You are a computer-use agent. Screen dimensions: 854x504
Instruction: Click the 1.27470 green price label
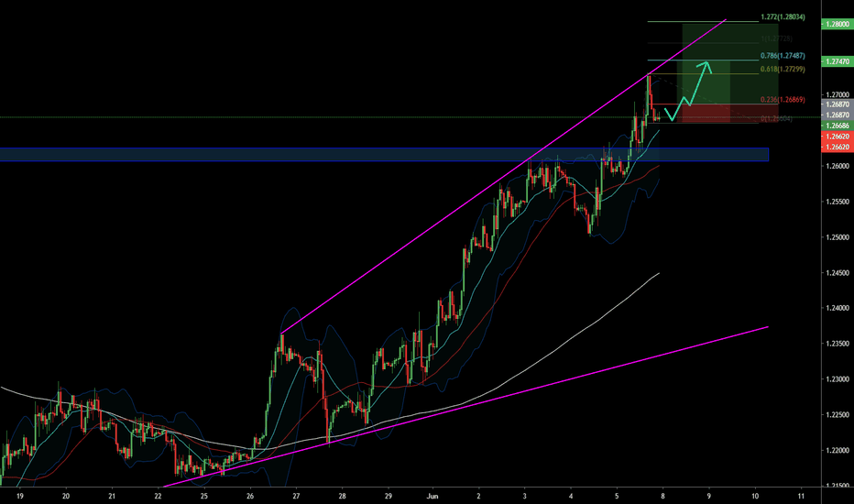(x=838, y=61)
